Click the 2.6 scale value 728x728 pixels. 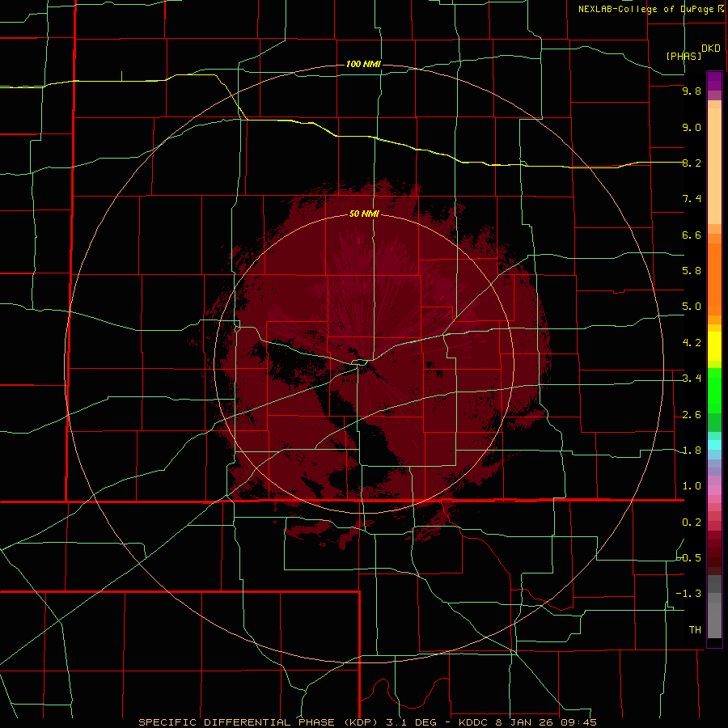click(x=692, y=415)
